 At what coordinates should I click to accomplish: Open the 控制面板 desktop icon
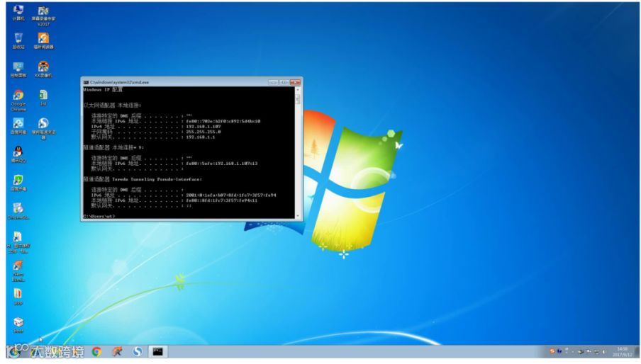18,69
